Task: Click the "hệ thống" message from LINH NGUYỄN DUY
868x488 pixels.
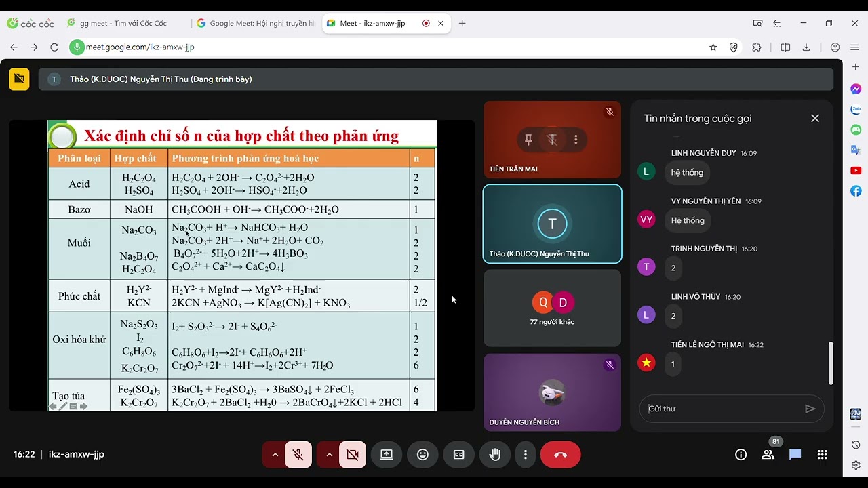Action: tap(687, 172)
